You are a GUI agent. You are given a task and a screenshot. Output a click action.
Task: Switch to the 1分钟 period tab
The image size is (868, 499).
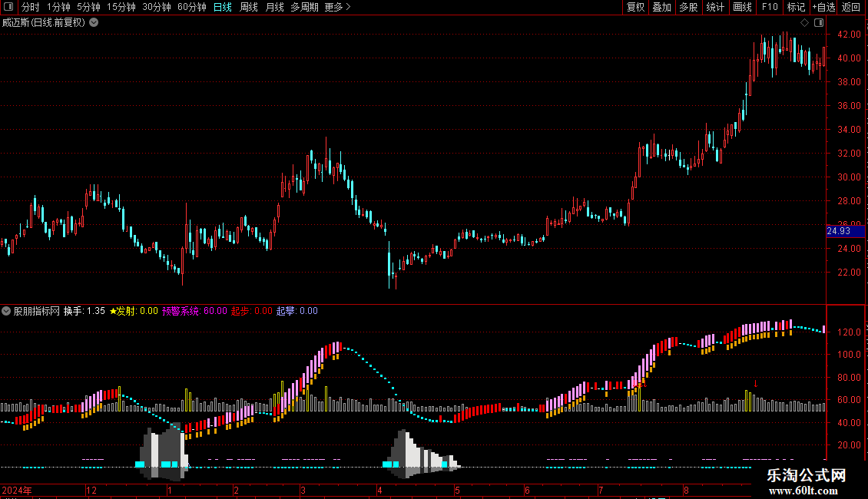click(x=58, y=7)
